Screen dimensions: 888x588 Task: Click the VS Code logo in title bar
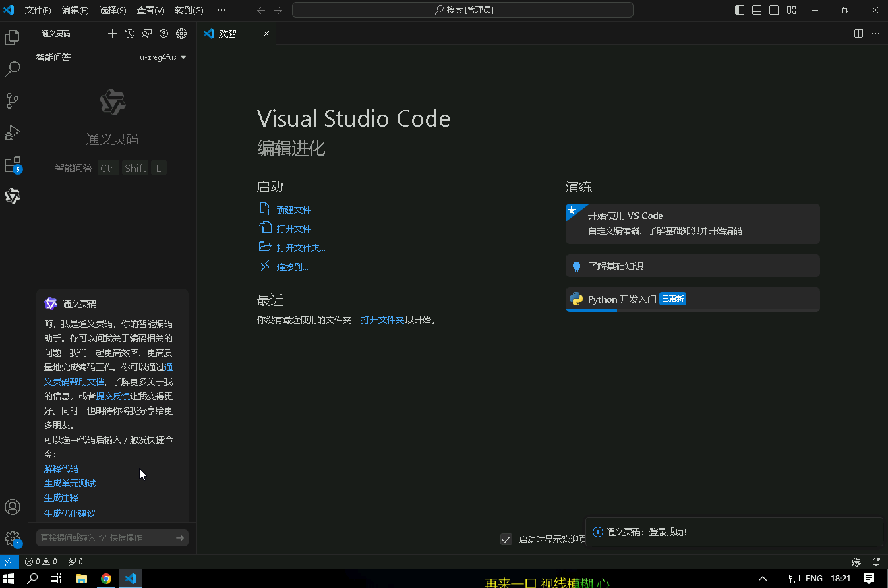coord(9,10)
